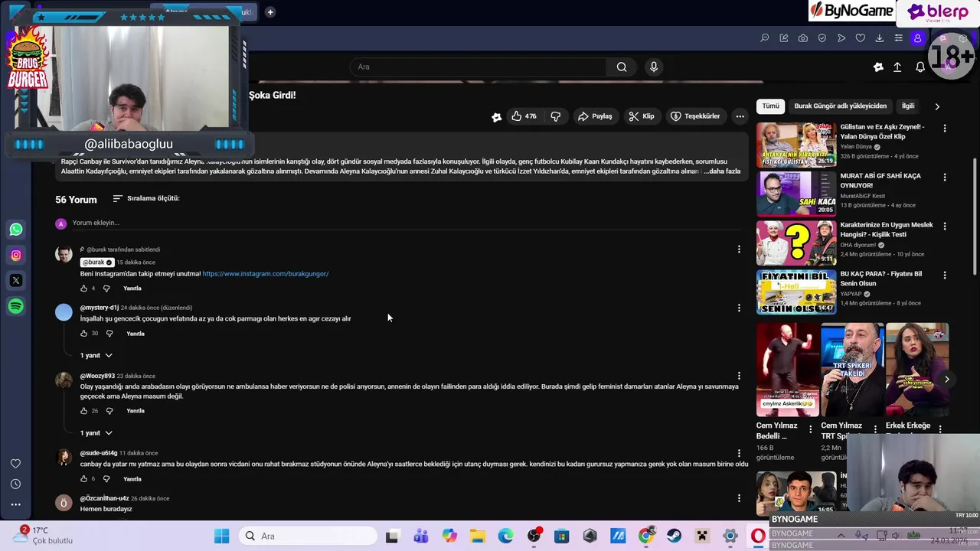Open the Sıralama ölçütü sort dropdown
Image resolution: width=980 pixels, height=551 pixels.
tap(145, 198)
